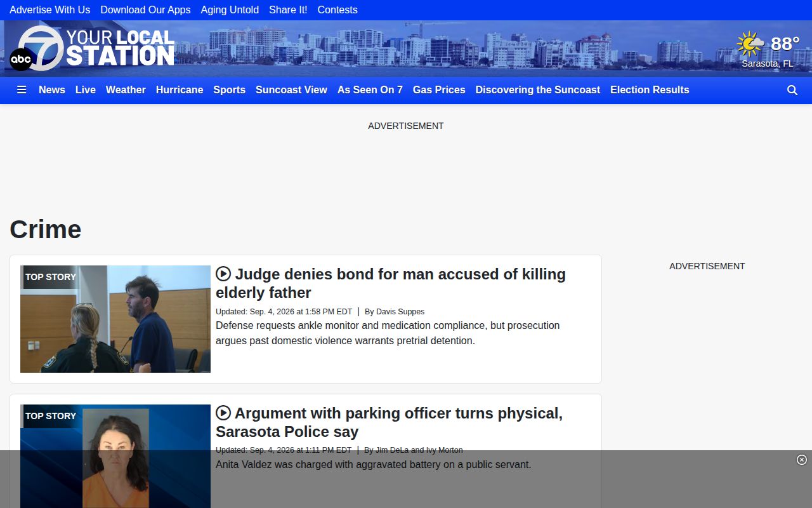View Election Results
Viewport: 812px width, 508px height.
pos(650,90)
